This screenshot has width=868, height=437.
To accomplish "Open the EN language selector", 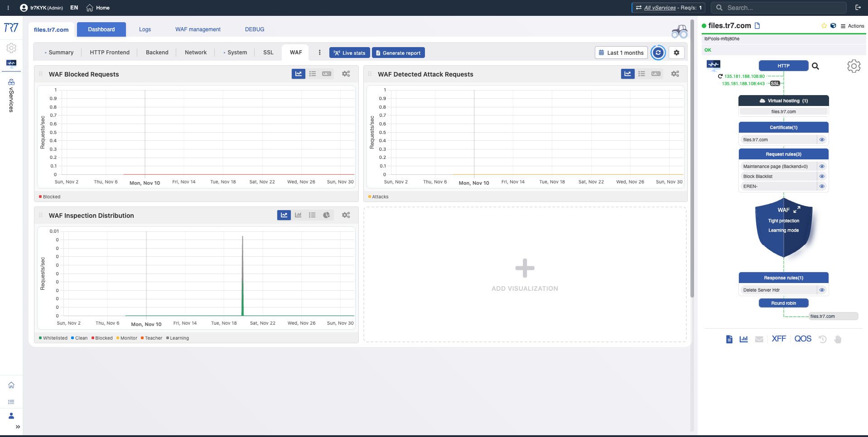I will 74,8.
